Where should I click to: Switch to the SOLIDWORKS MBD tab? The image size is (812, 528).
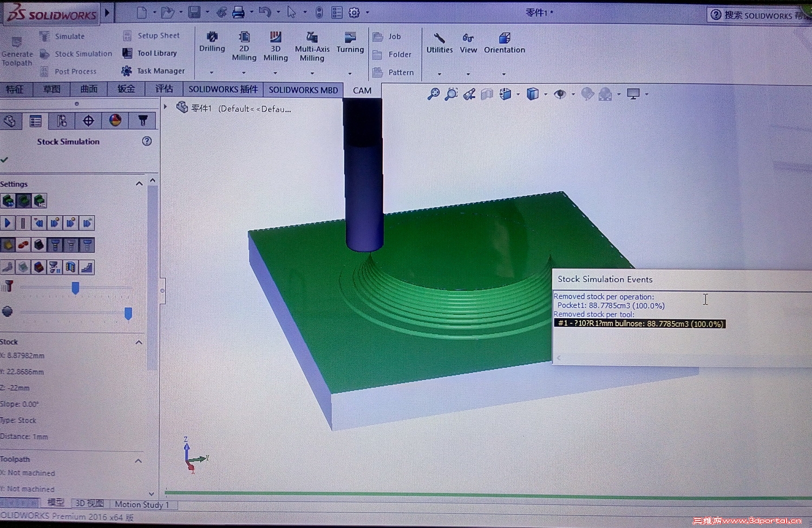[303, 90]
